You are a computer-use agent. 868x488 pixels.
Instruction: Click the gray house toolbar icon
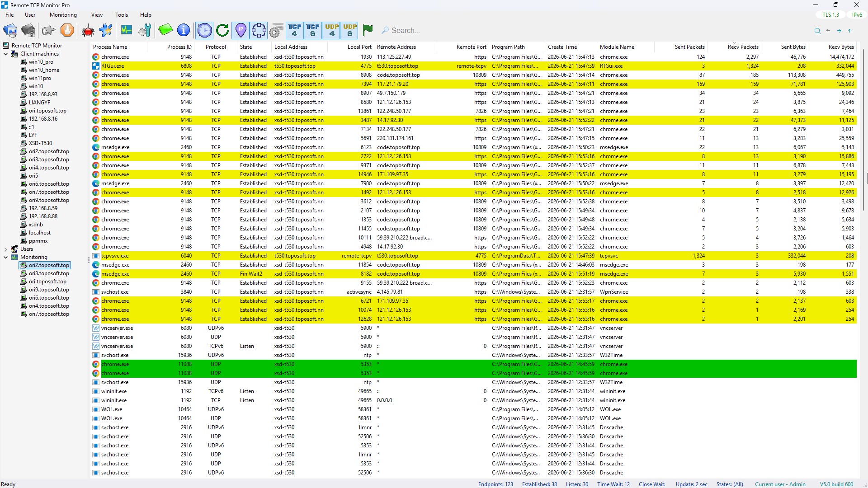[x=28, y=30]
